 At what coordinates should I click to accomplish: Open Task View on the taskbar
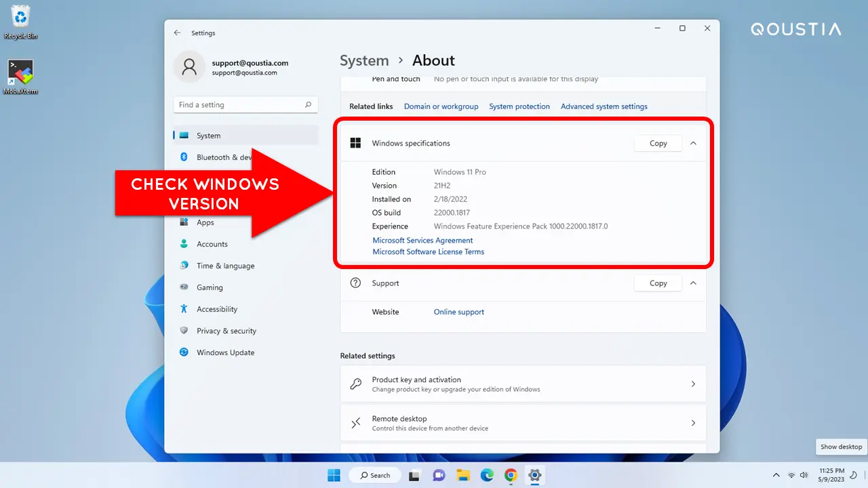(414, 475)
